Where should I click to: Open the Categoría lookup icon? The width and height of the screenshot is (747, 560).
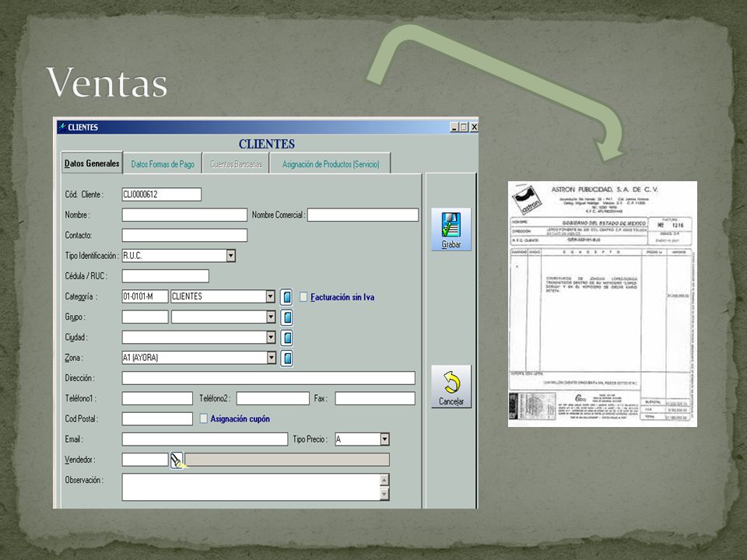[x=286, y=296]
